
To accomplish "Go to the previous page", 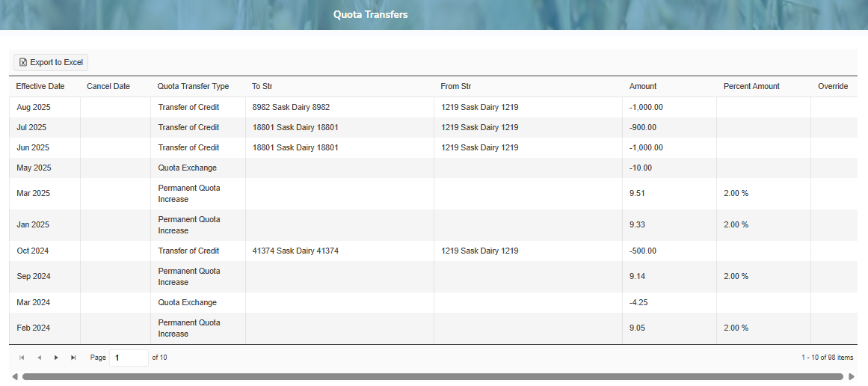I will (39, 358).
